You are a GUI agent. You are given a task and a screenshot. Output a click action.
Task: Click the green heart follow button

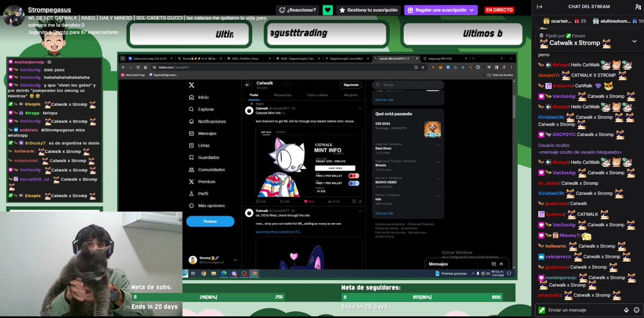(x=328, y=10)
